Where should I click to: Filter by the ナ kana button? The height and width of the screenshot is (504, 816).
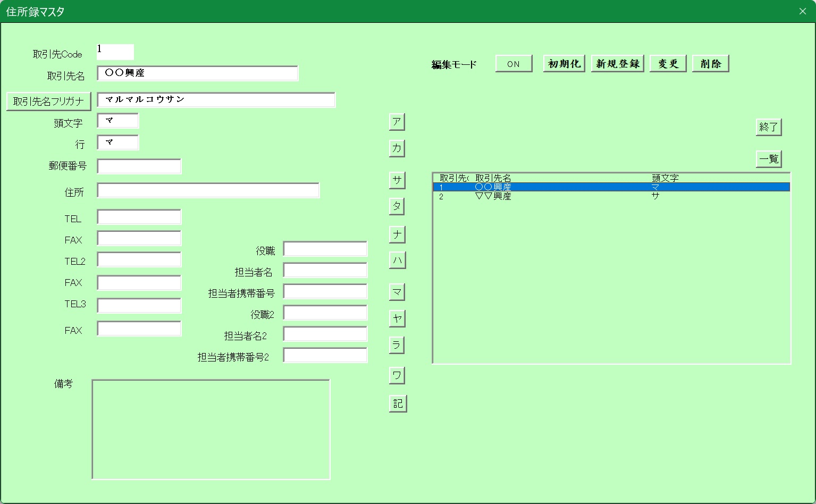[x=397, y=234]
